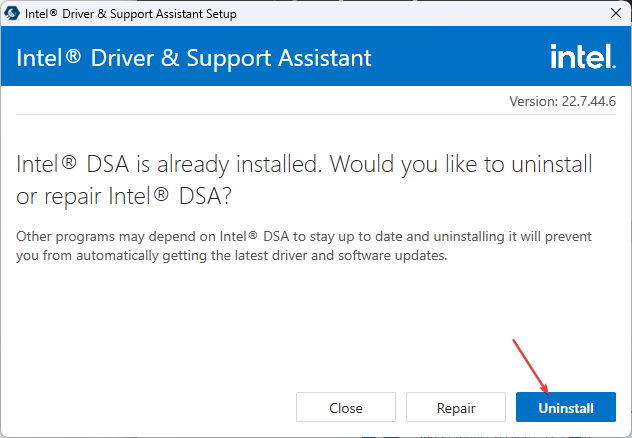Click the 'latest driver and software updates' line
The width and height of the screenshot is (632, 438).
point(231,255)
